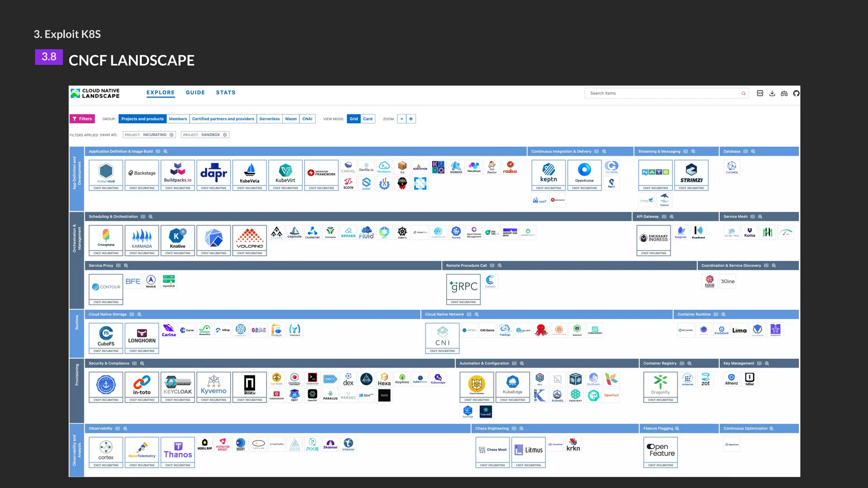Click the gRPC project icon

(463, 287)
